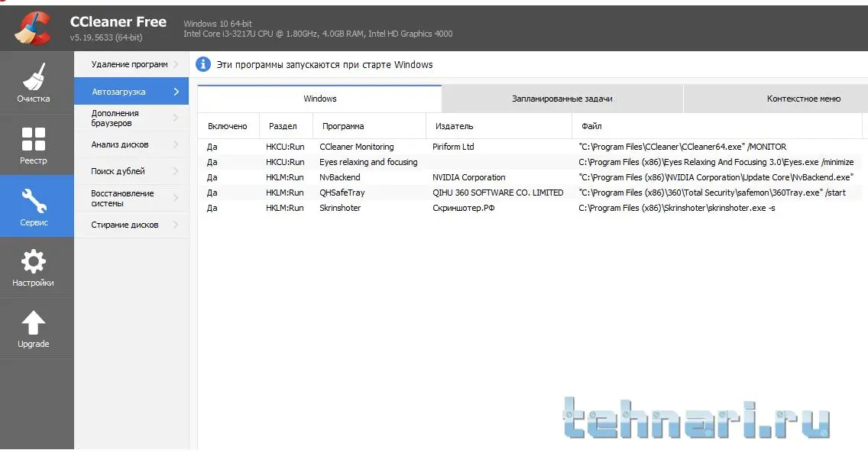Click the Eyes.exe /minimize file path
Viewport: 868px width, 463px height.
click(716, 162)
